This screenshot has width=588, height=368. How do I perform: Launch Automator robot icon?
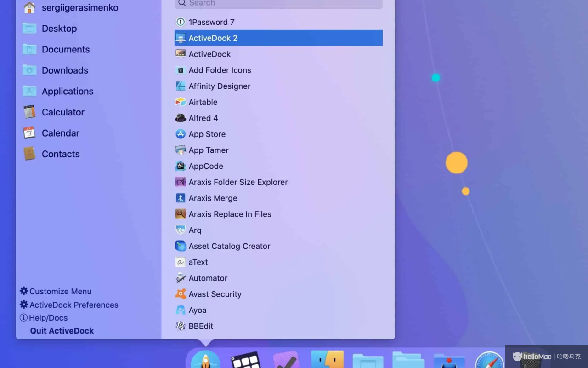tap(181, 278)
